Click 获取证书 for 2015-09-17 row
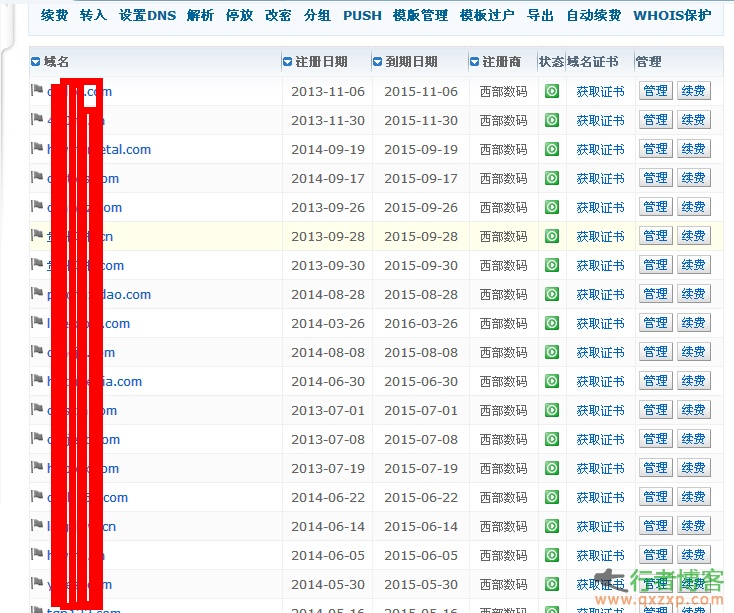This screenshot has height=613, width=734. tap(601, 179)
